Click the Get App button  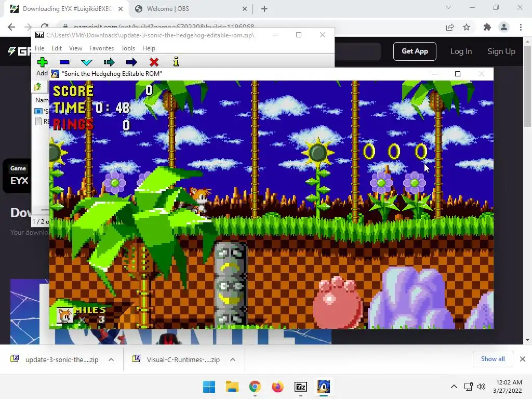(x=415, y=51)
